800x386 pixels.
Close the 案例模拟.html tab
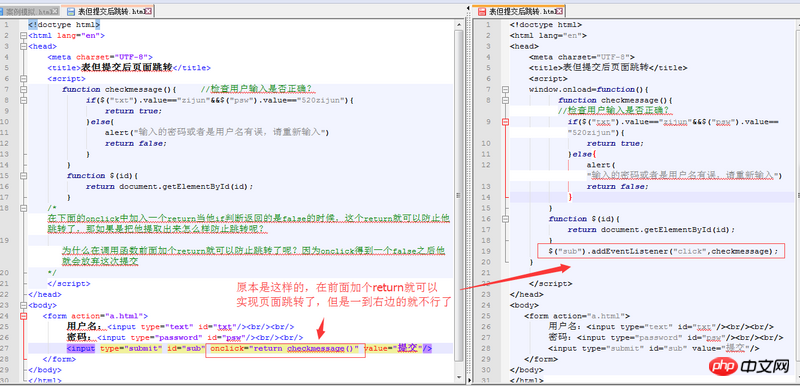coord(55,11)
